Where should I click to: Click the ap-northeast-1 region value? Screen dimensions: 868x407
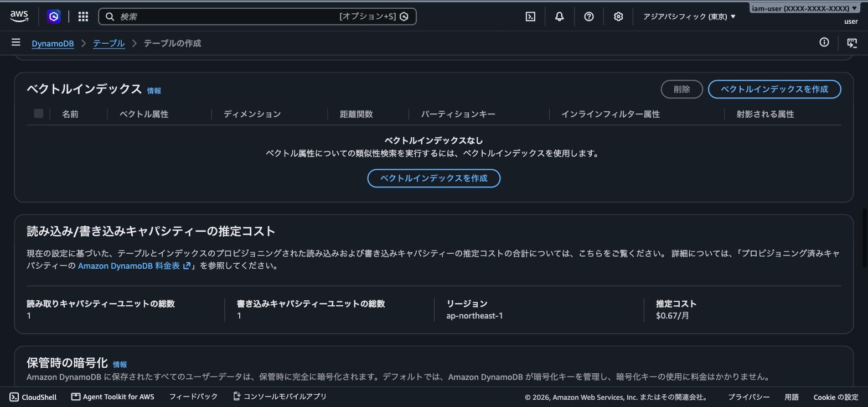(474, 316)
